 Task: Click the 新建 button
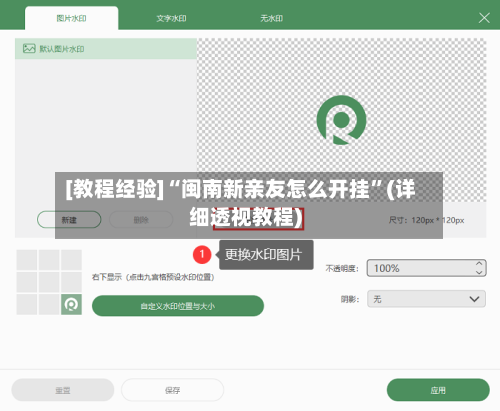69,220
